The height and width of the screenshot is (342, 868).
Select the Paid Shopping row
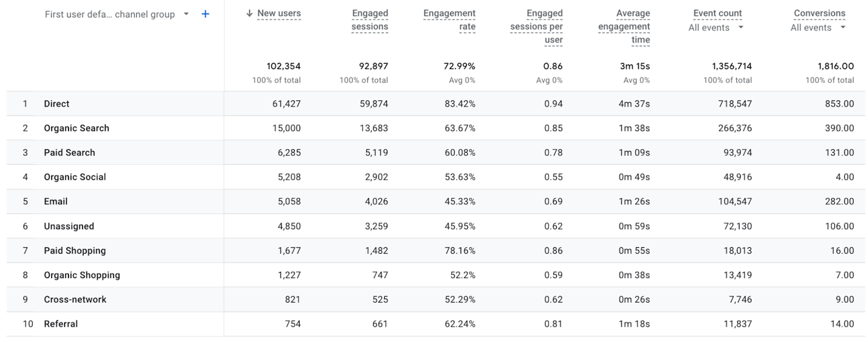[x=435, y=251]
